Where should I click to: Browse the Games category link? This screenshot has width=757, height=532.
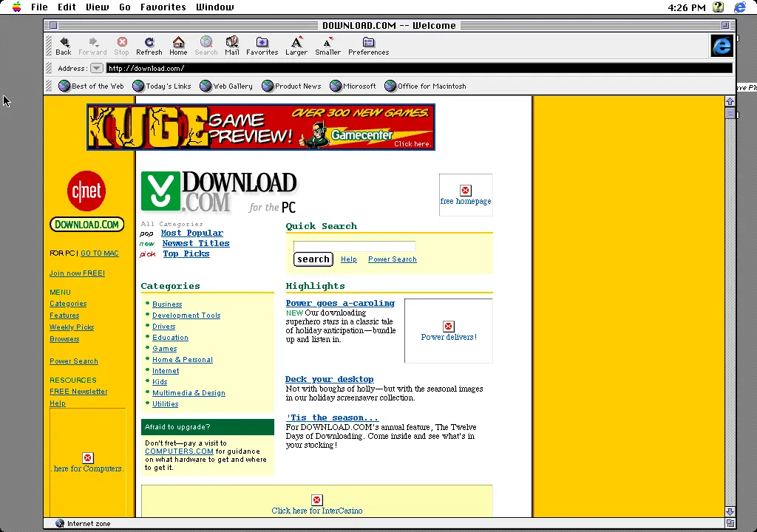coord(164,348)
